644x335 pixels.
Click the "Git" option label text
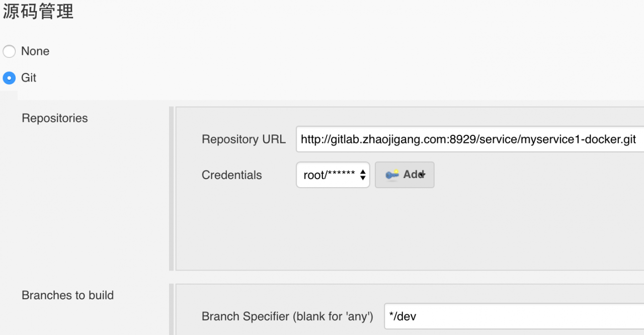29,78
